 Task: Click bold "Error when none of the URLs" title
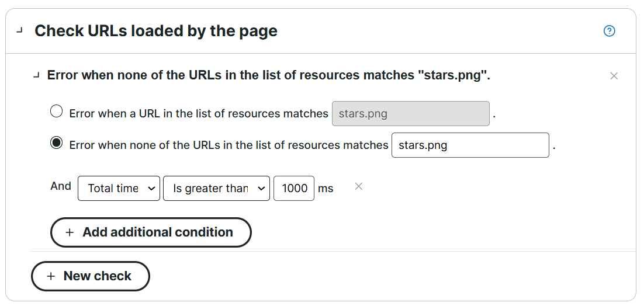click(268, 75)
